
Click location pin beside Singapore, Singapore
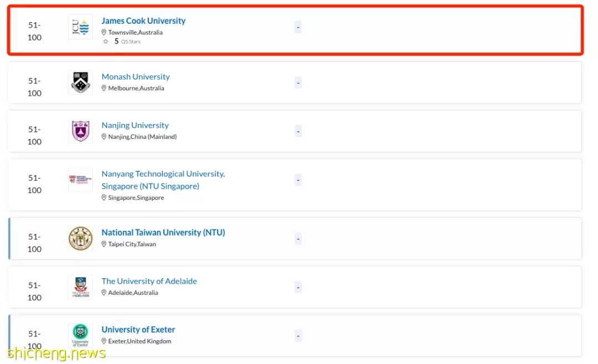(104, 197)
